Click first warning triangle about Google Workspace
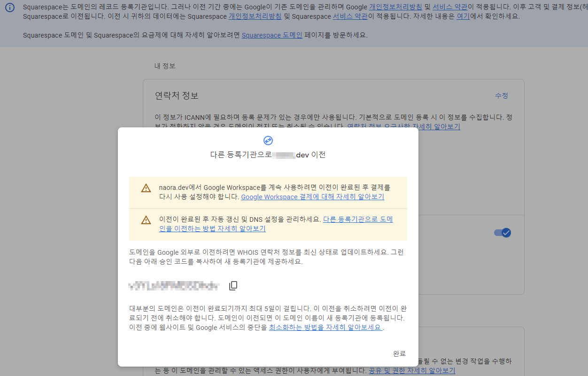Viewport: 588px width, 376px height. 146,188
